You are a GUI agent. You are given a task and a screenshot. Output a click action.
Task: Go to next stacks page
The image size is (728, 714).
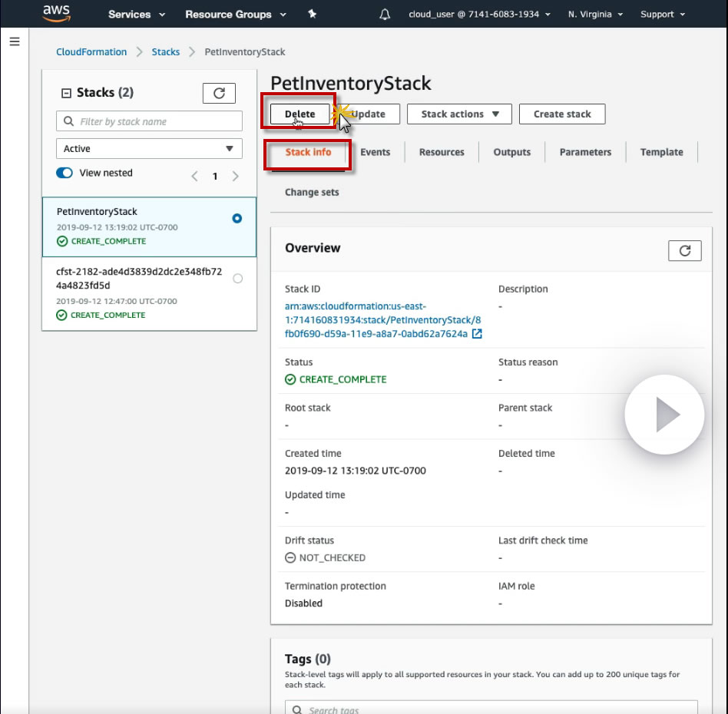236,176
